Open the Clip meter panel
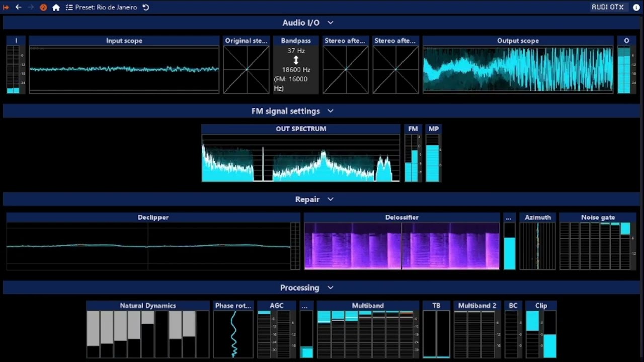Viewport: 644px width, 362px height. coord(541,329)
